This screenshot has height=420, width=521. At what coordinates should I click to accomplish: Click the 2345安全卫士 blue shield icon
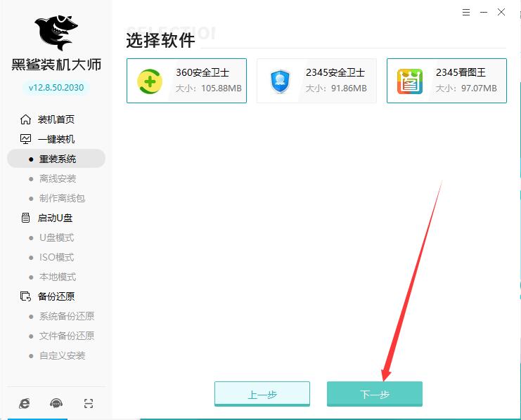pyautogui.click(x=280, y=81)
